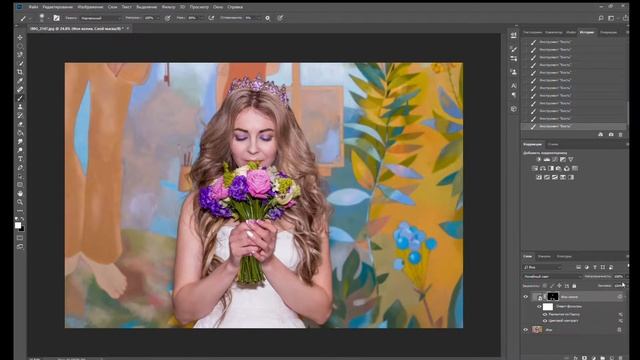Select the Zoom tool
Viewport: 640px width, 360px height.
tap(20, 202)
